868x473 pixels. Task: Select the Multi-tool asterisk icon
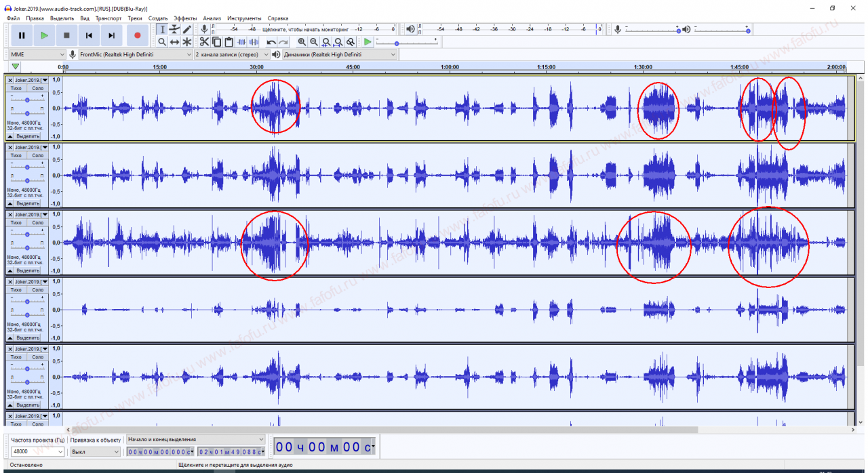[x=186, y=42]
